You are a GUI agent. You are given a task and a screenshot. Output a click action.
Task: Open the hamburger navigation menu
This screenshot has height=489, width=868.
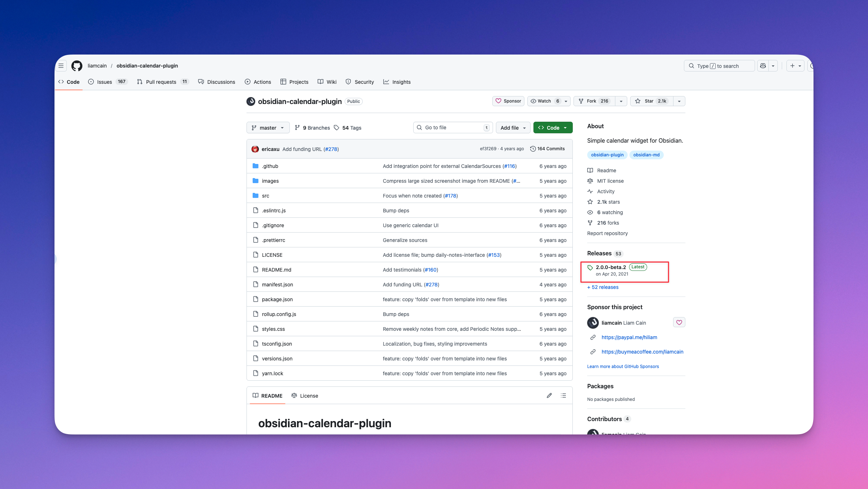[x=61, y=66]
